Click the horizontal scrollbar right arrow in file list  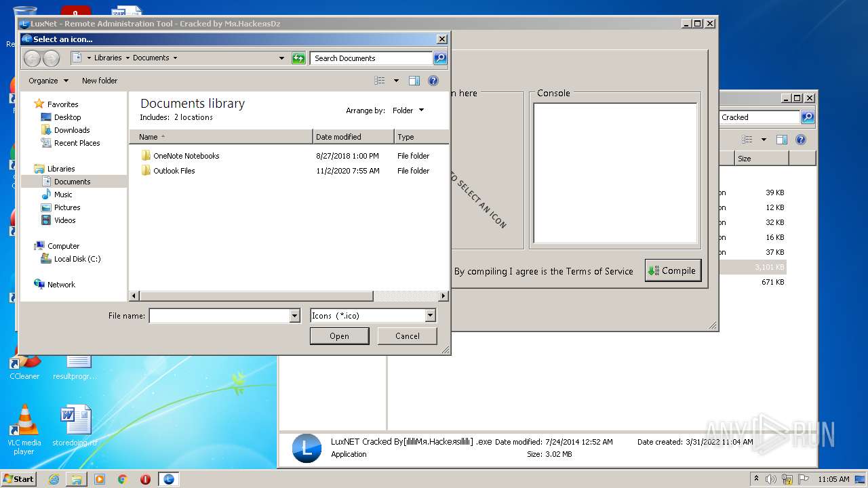pyautogui.click(x=443, y=296)
